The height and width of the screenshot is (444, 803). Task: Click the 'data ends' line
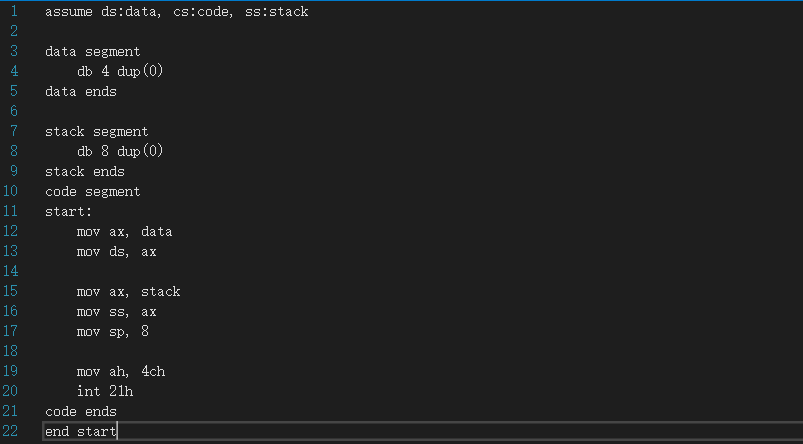pyautogui.click(x=80, y=92)
